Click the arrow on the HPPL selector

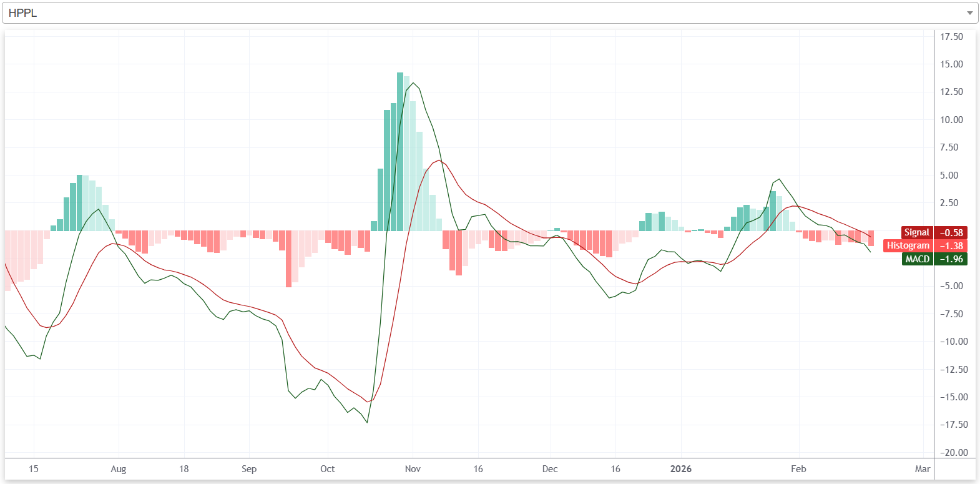pos(969,13)
